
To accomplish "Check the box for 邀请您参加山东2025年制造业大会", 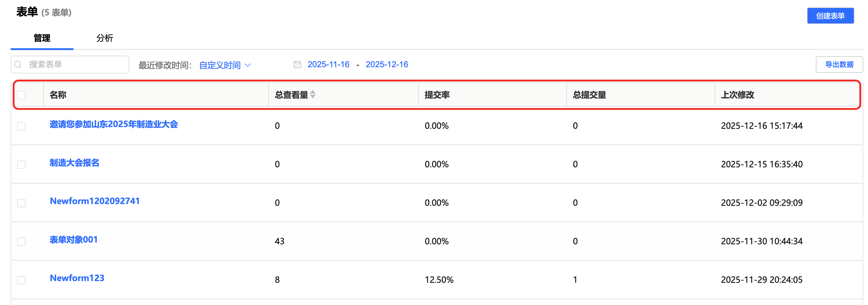I will [22, 126].
